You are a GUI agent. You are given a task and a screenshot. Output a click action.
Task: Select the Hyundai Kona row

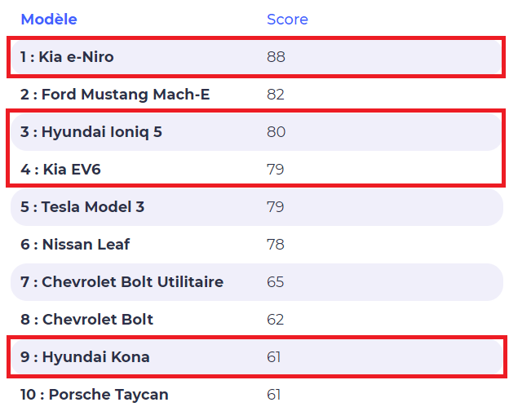[257, 357]
